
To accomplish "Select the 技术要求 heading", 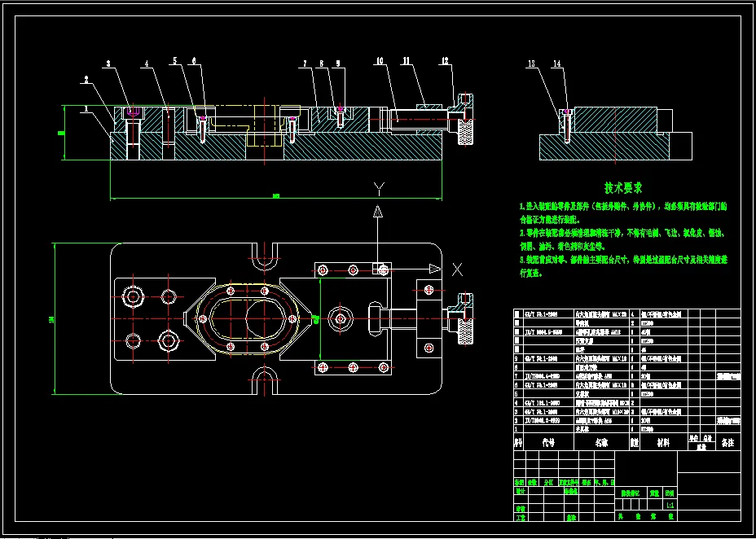I will pyautogui.click(x=623, y=187).
